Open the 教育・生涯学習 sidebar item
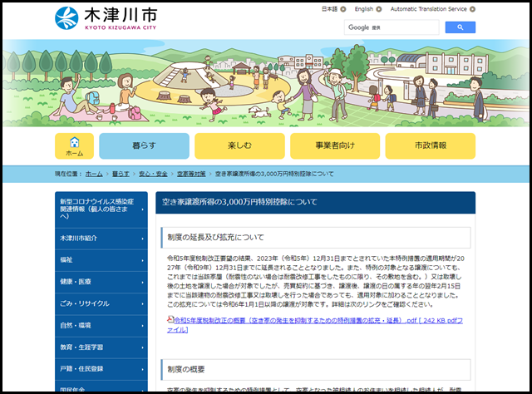 [x=101, y=347]
